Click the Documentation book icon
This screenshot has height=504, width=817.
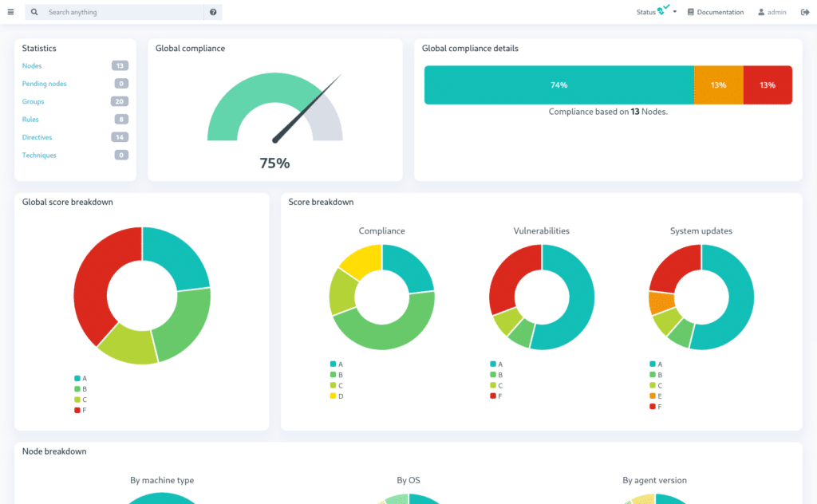tap(690, 12)
